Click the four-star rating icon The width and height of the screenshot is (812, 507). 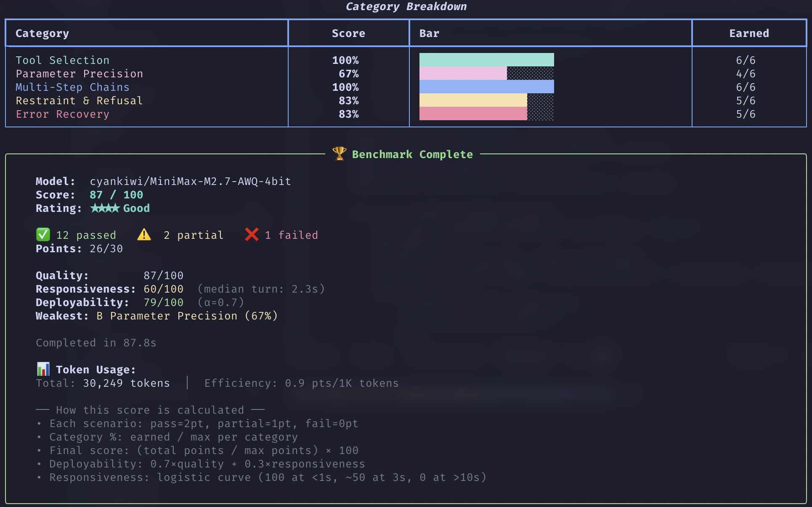[105, 208]
